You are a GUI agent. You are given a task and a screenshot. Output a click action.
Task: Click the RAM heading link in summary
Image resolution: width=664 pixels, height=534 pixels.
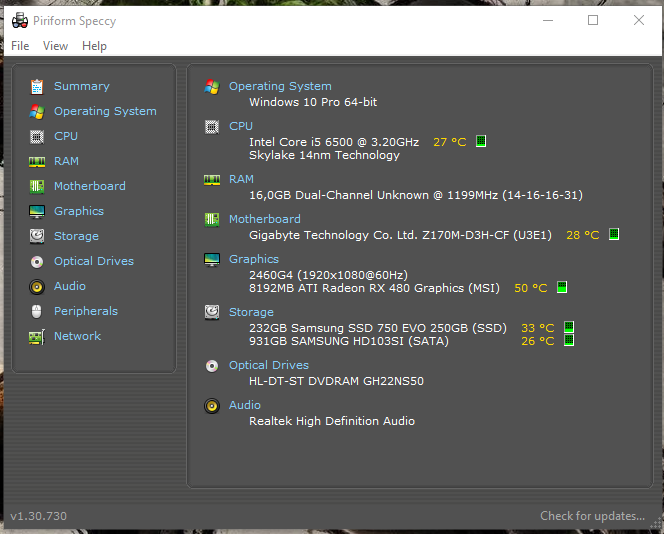241,179
